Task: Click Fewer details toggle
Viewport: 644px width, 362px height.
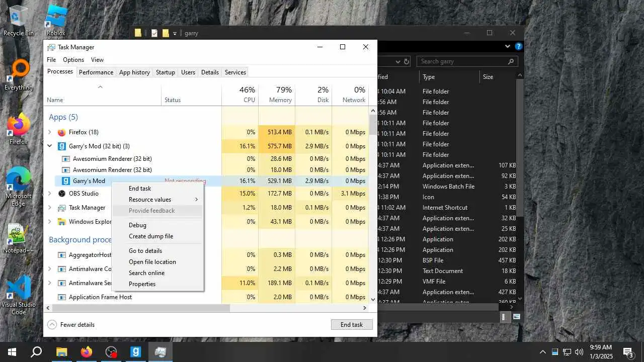Action: (x=71, y=325)
